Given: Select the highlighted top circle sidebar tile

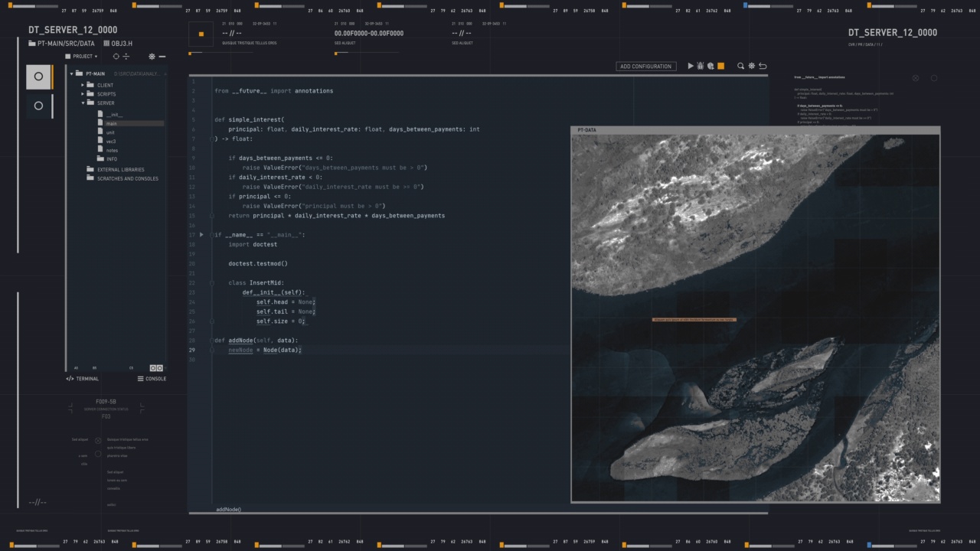Looking at the screenshot, I should click(x=39, y=77).
